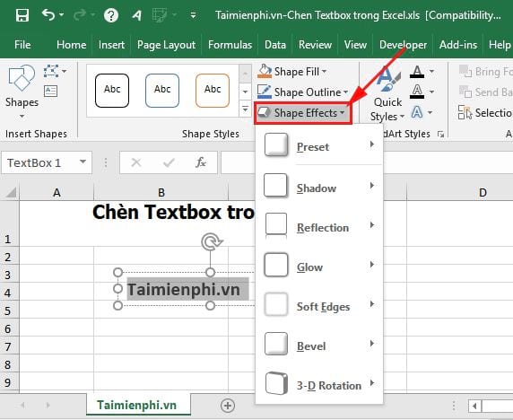Open the Shapes gallery icon
Screen dimensions: 513x420
22,78
